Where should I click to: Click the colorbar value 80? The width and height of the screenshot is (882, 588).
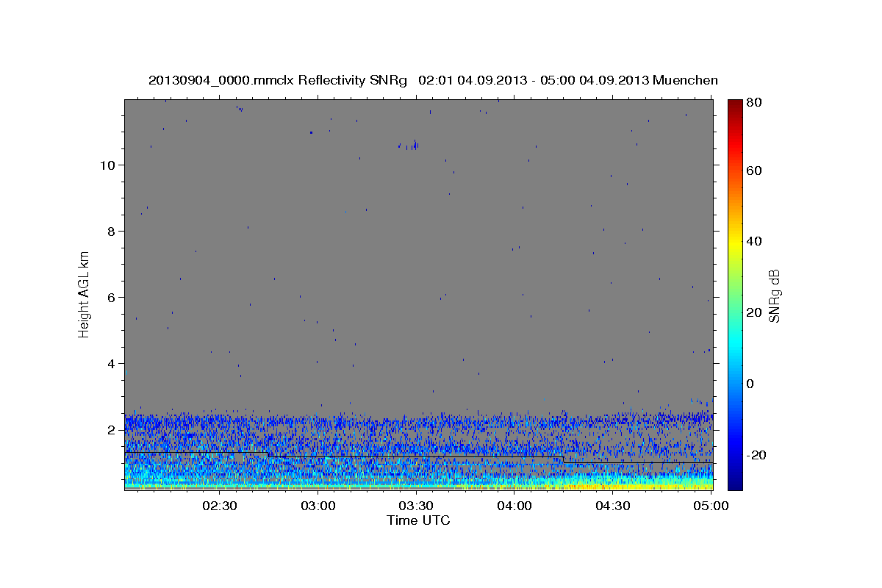[753, 102]
